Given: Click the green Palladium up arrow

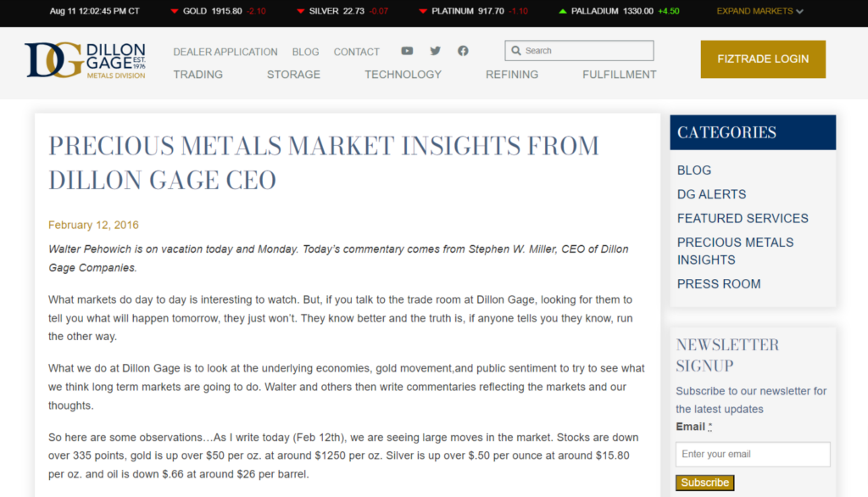Looking at the screenshot, I should click(x=563, y=11).
